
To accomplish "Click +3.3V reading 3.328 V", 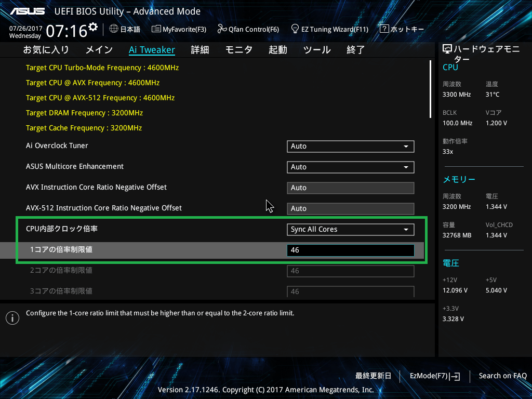I will (453, 318).
